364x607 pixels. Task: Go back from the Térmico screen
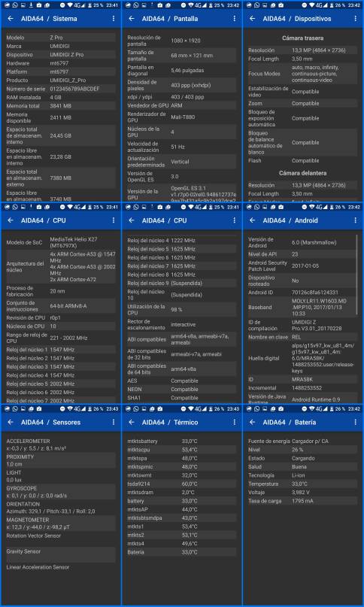132,422
